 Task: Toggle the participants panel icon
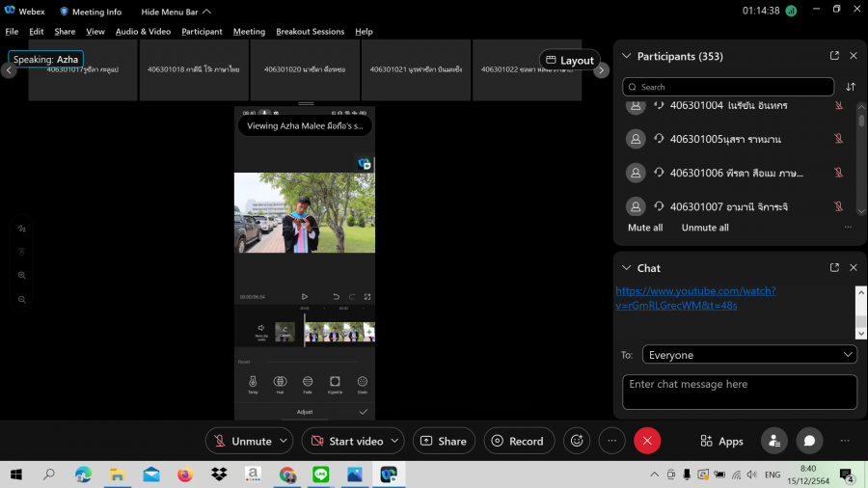(773, 441)
